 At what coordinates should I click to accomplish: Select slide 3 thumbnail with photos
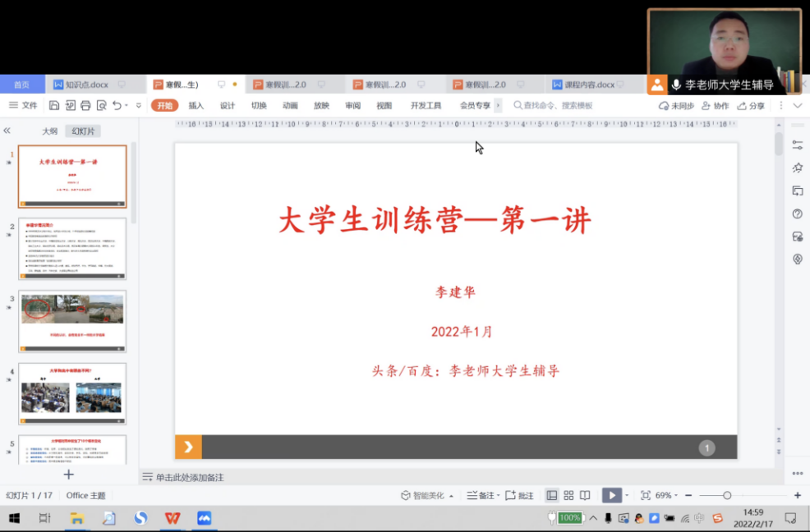[x=72, y=321]
